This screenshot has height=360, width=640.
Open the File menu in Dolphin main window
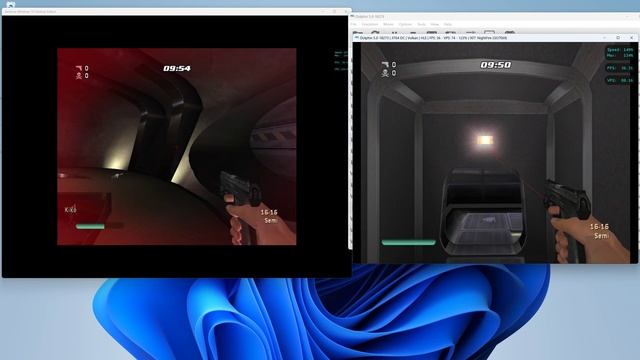[x=354, y=24]
